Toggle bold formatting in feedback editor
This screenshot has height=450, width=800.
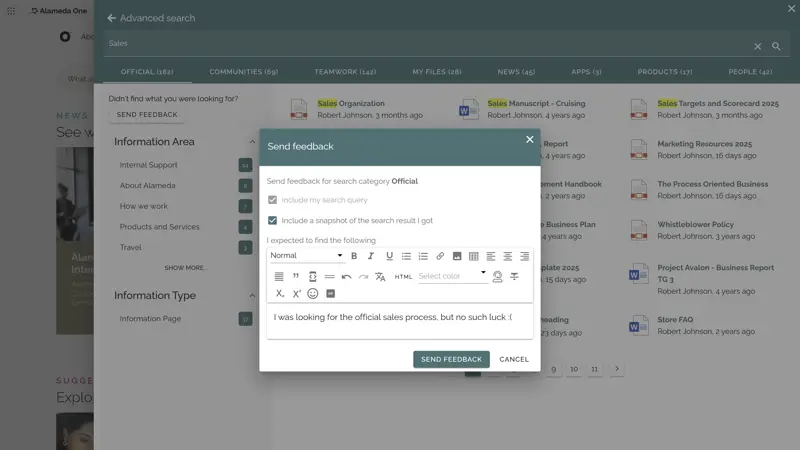coord(354,256)
